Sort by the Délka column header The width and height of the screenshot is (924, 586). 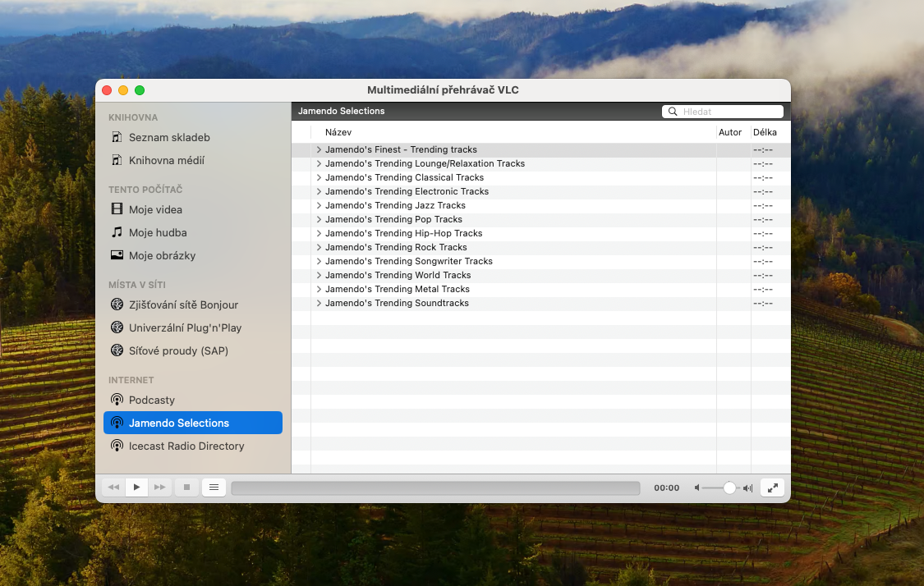pos(770,132)
